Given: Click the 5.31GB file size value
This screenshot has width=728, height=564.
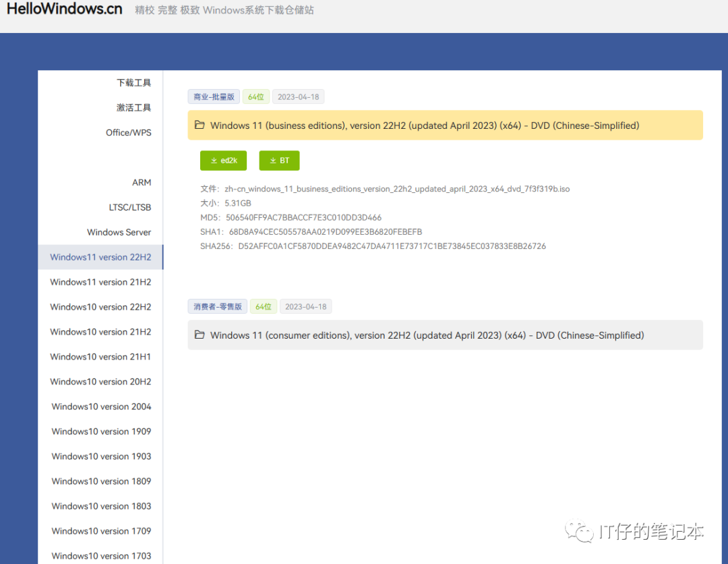Looking at the screenshot, I should pyautogui.click(x=238, y=203).
